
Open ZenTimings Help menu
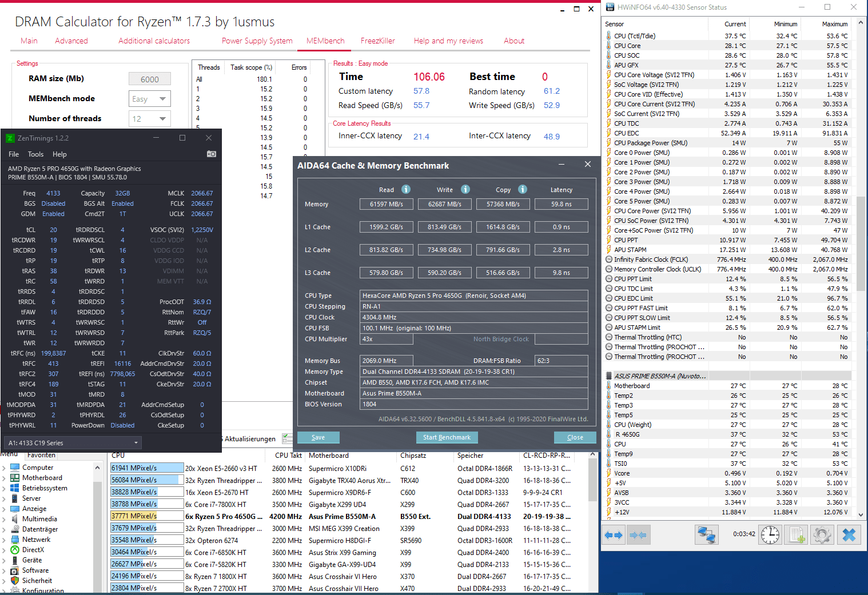point(59,154)
